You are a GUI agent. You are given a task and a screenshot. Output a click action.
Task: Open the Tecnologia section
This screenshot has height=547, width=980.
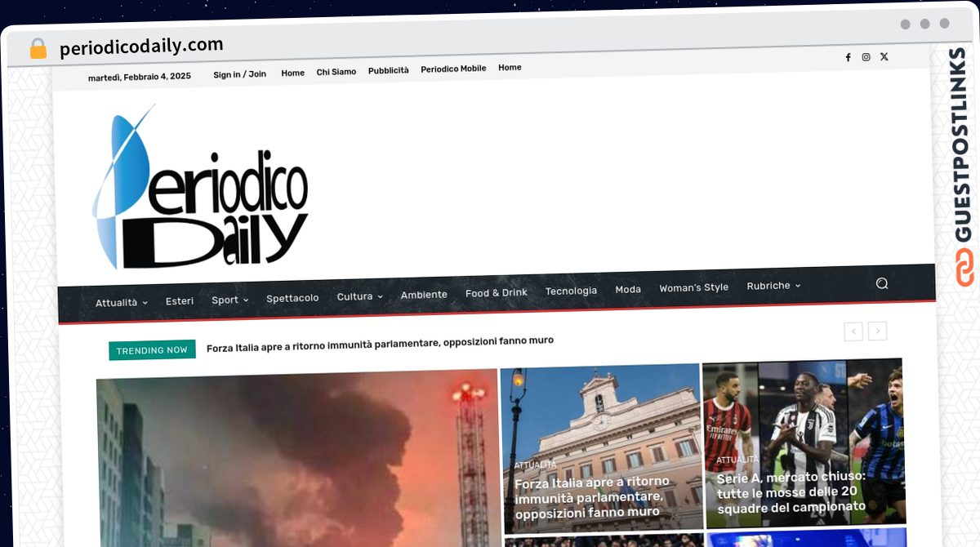[571, 291]
